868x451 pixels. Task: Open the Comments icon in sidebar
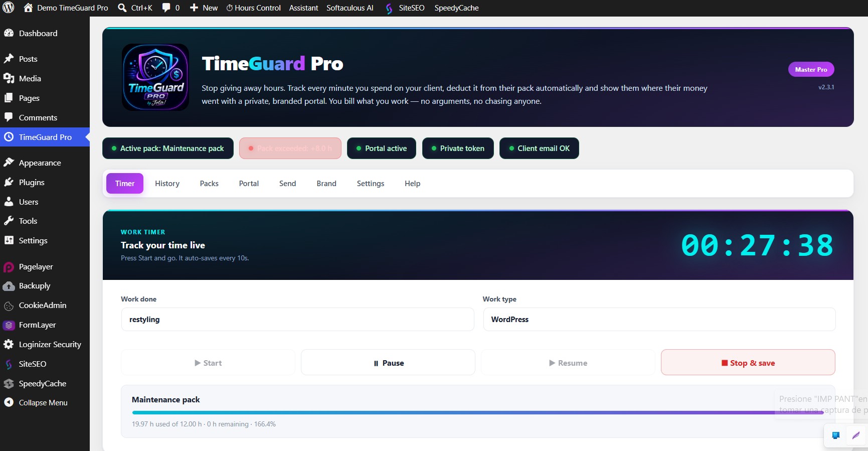tap(9, 117)
